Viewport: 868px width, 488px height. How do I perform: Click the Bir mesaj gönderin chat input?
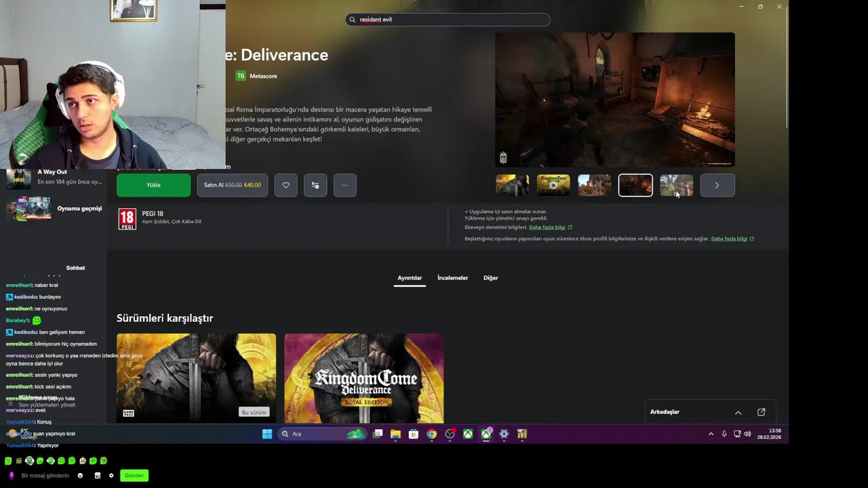coord(45,476)
